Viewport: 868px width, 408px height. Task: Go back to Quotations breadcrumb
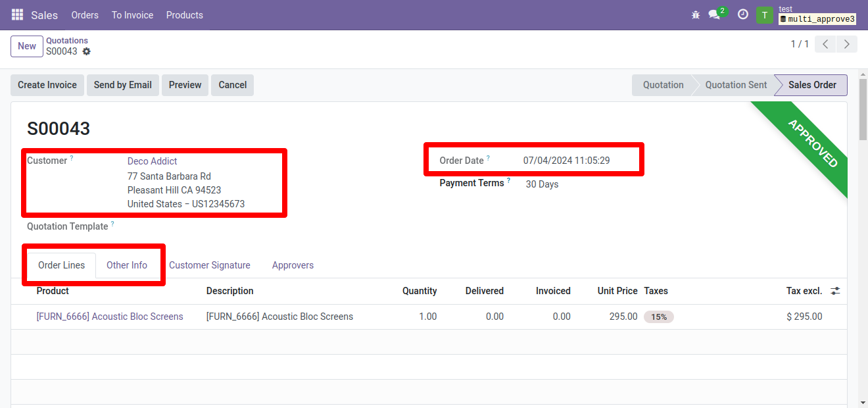[67, 41]
